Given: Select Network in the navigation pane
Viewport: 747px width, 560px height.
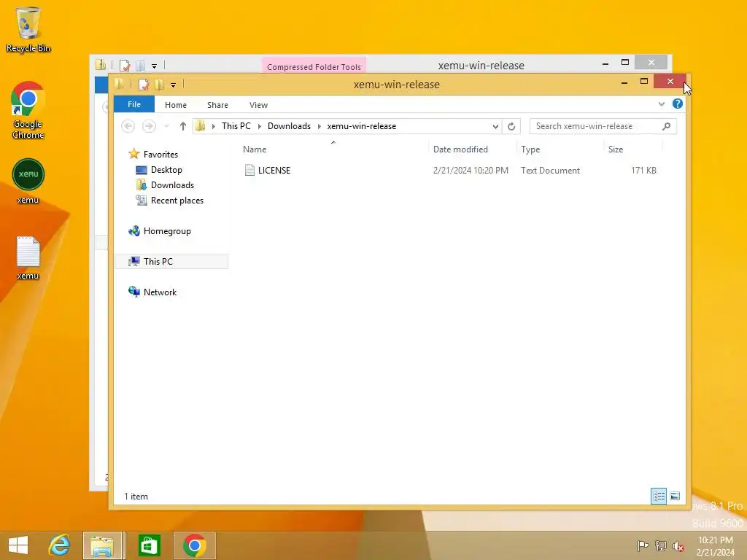Looking at the screenshot, I should point(160,292).
